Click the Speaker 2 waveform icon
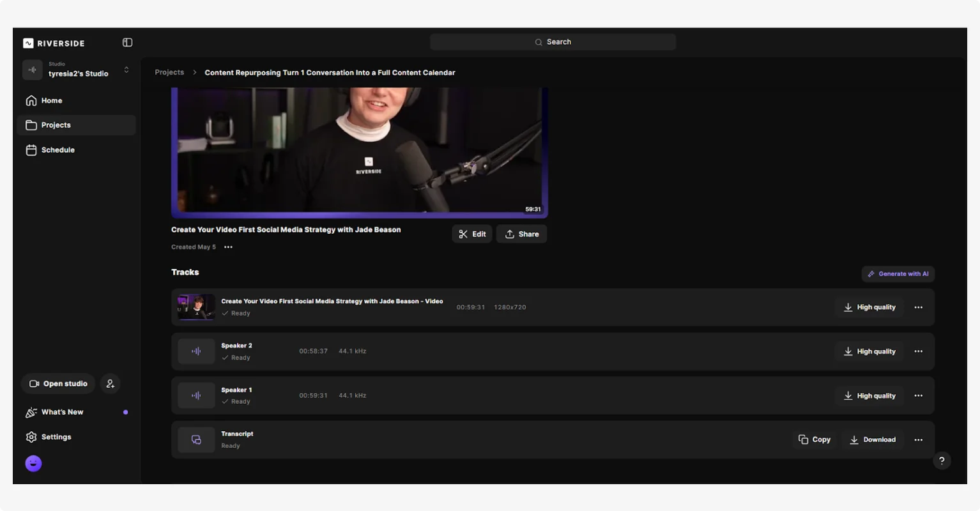The width and height of the screenshot is (980, 511). (196, 351)
